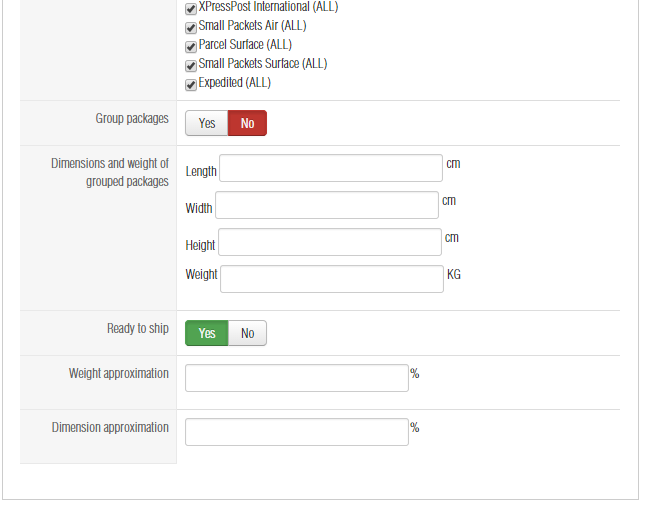Click the Group packages label
Image resolution: width=670 pixels, height=509 pixels.
[x=132, y=119]
